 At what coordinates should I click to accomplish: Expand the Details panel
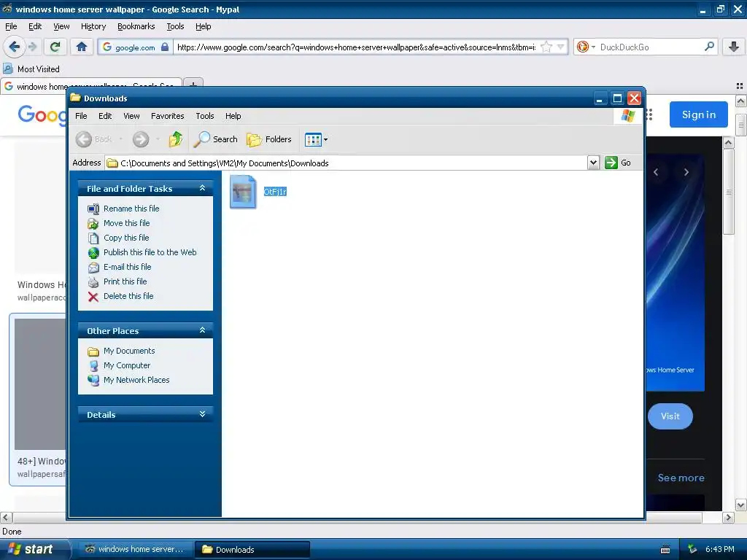point(203,414)
